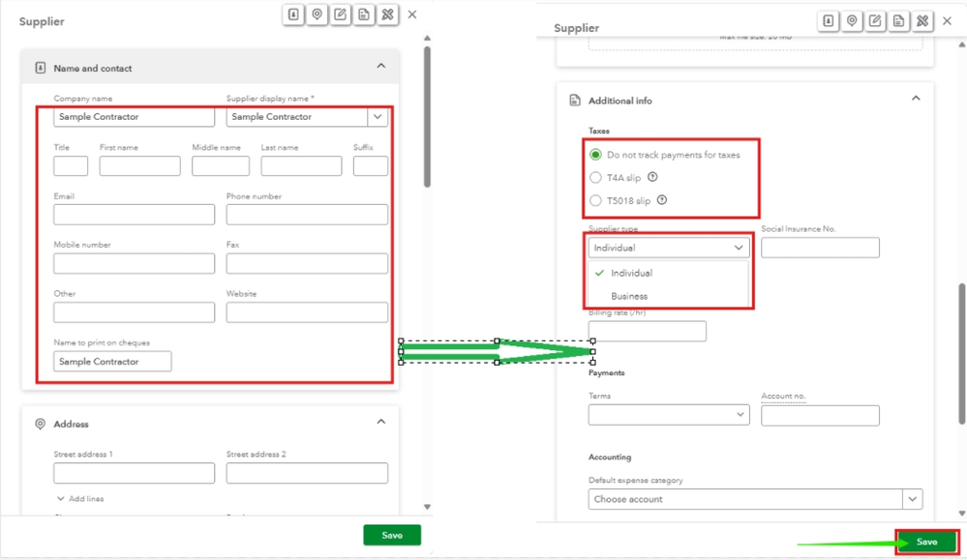The image size is (967, 560).
Task: Click the additional info document icon in right toolbar
Action: [898, 21]
